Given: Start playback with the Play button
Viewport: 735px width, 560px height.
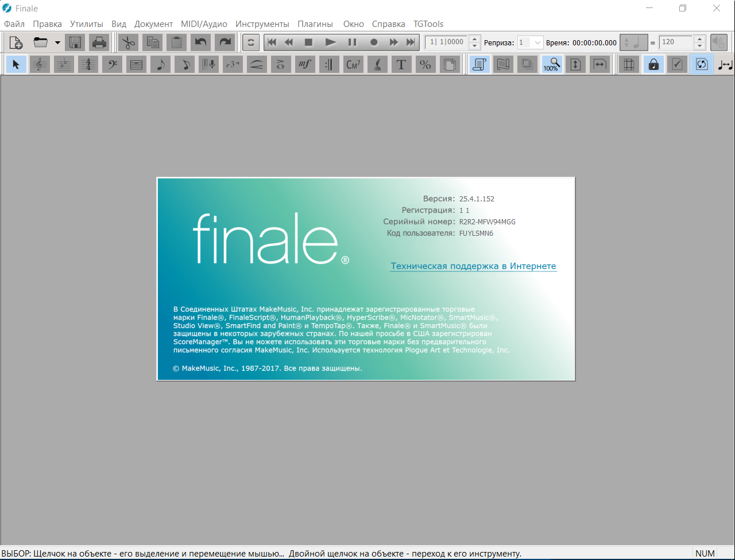Looking at the screenshot, I should point(330,42).
